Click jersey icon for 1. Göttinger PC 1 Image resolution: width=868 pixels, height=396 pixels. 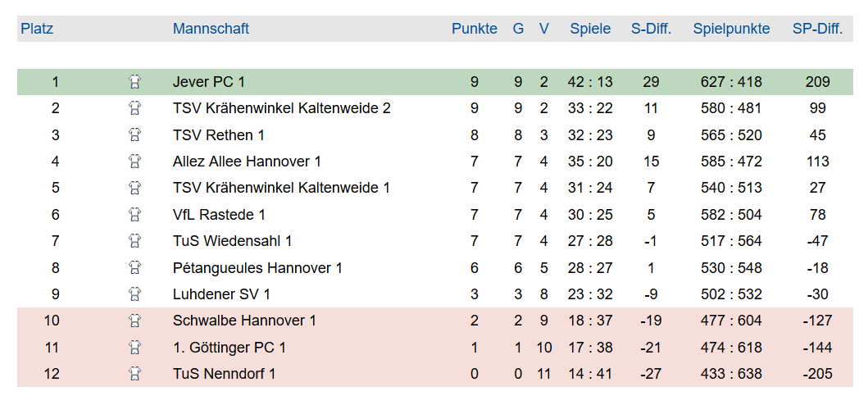coord(134,348)
